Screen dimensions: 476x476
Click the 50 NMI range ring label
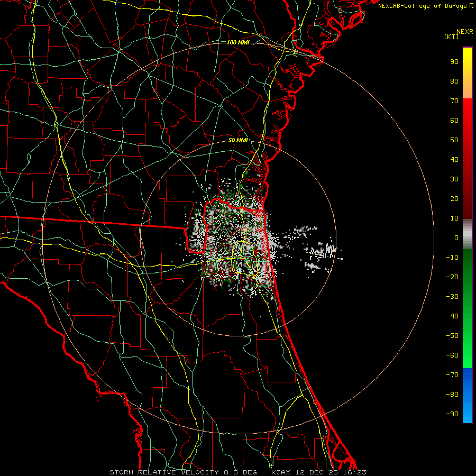coord(238,140)
